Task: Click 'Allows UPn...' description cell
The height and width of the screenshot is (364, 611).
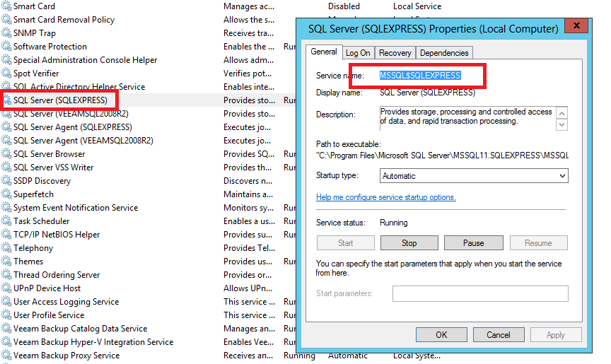Action: [248, 288]
